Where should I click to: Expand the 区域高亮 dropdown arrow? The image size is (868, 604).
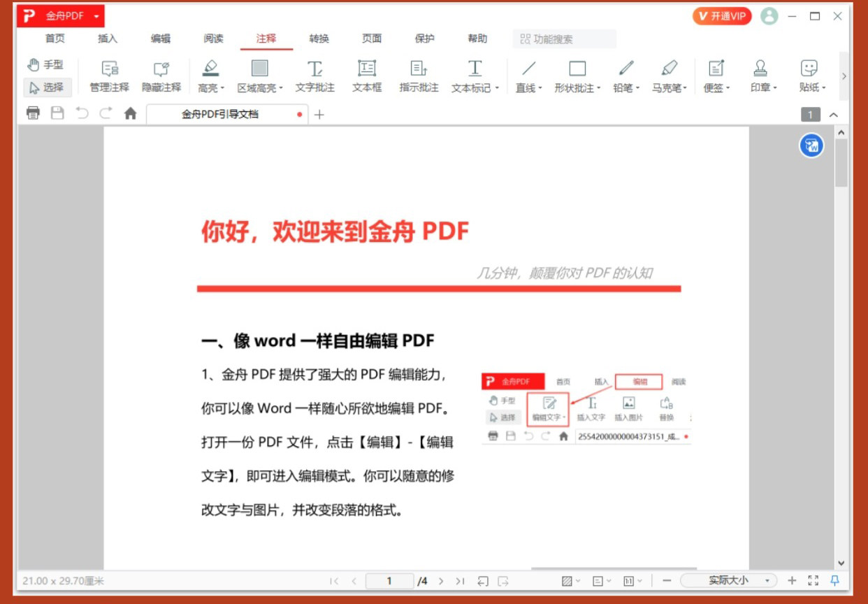[281, 89]
